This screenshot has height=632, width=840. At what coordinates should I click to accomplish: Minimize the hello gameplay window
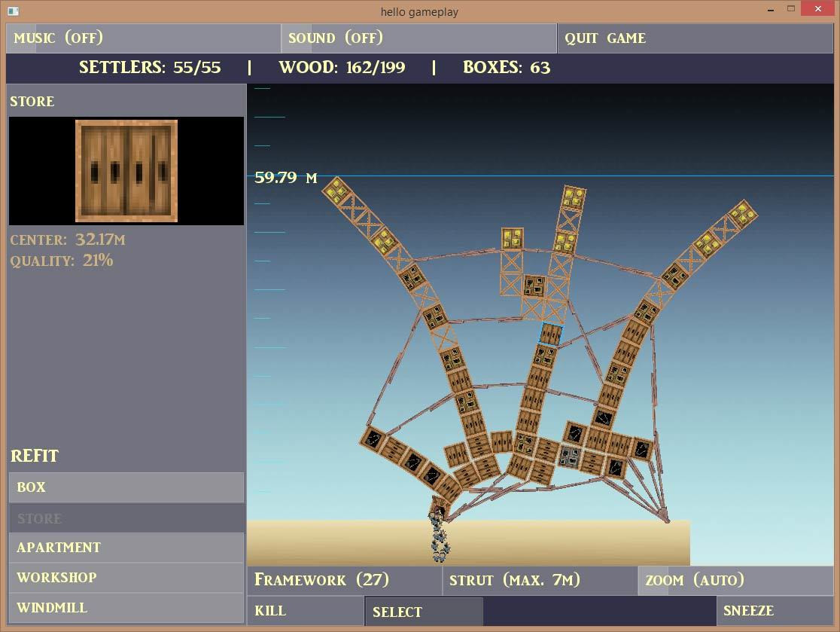click(770, 10)
